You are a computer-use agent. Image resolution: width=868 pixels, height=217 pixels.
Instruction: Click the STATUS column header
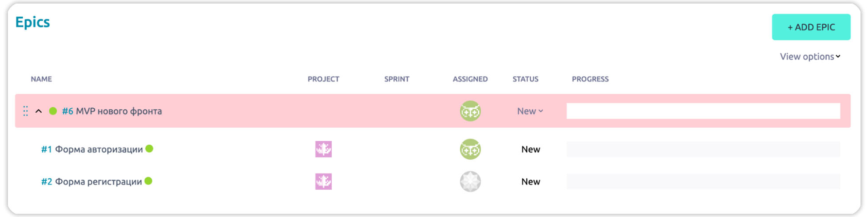tap(525, 79)
